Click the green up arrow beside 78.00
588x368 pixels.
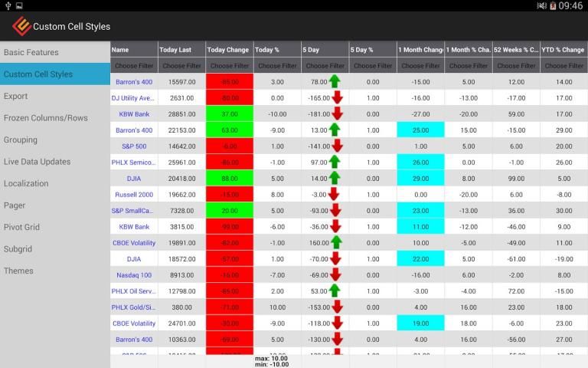(335, 82)
